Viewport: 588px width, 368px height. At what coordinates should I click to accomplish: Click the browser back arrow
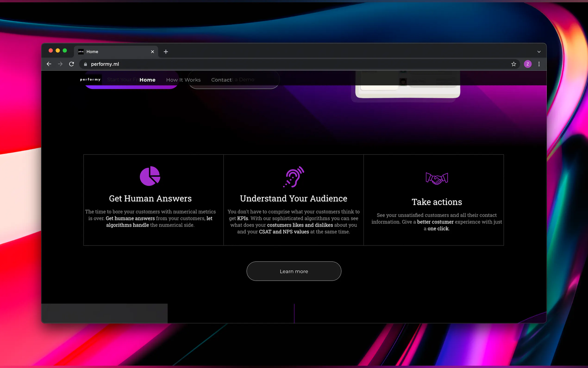pos(49,64)
